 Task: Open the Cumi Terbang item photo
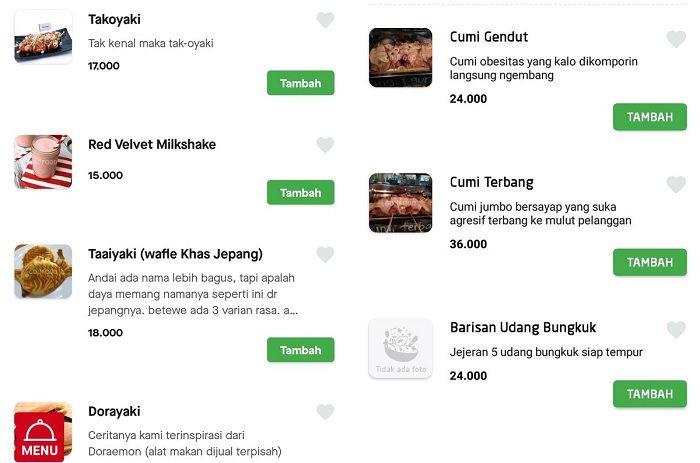pos(400,203)
